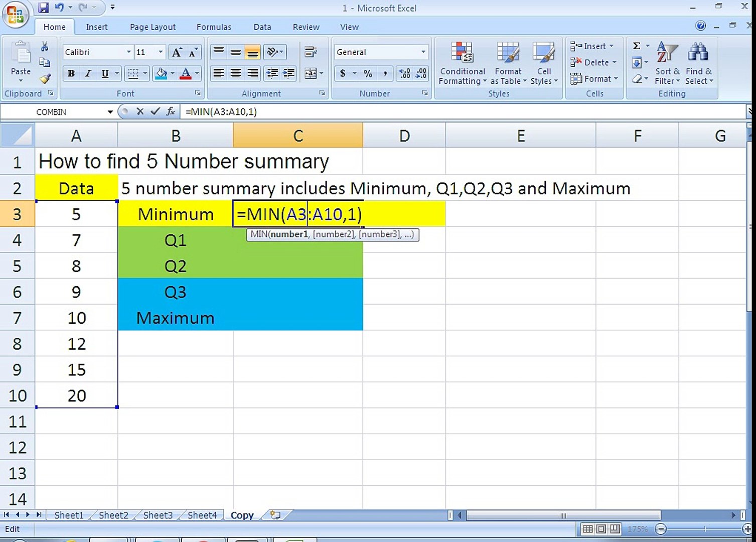Open the font size 11 dropdown

click(x=161, y=52)
